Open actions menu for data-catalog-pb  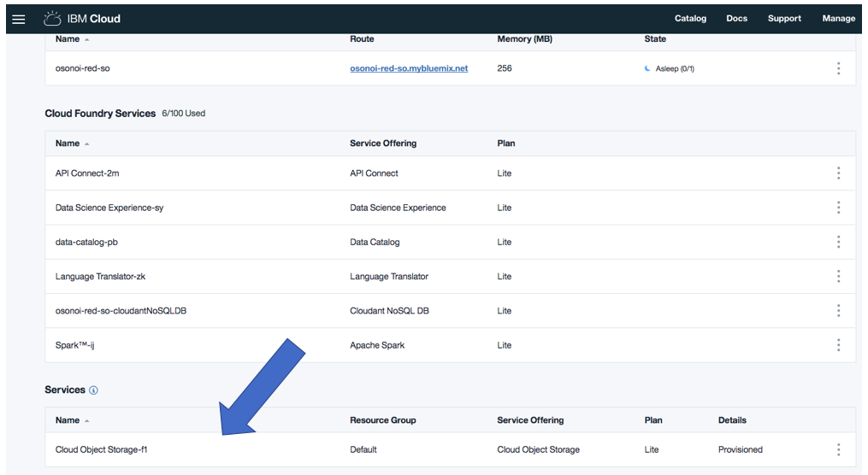coord(839,242)
